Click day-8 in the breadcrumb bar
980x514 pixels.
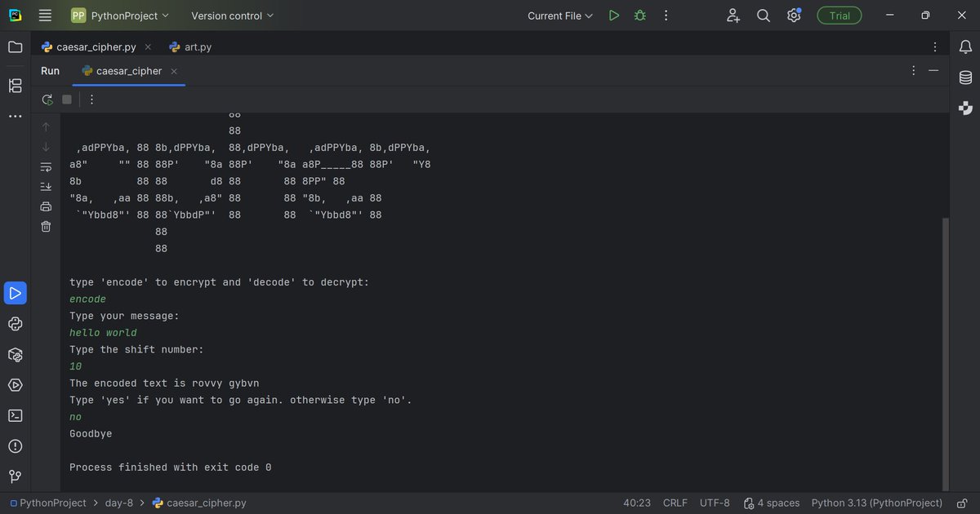(x=118, y=503)
